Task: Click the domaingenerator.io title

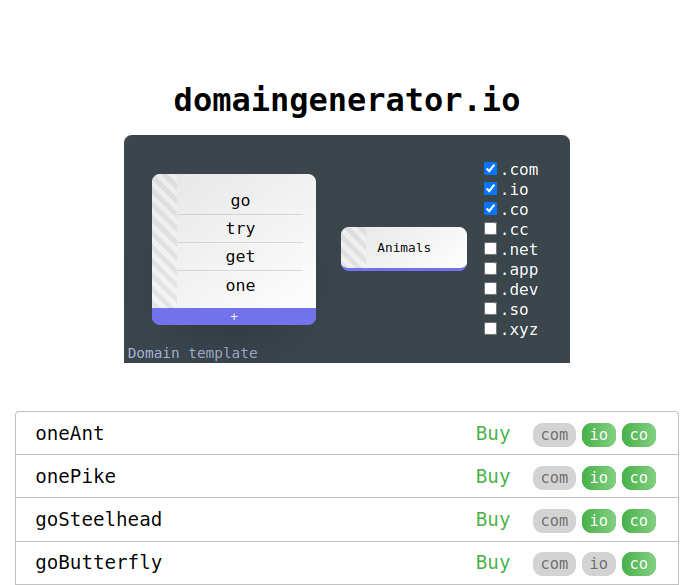Action: [x=347, y=100]
